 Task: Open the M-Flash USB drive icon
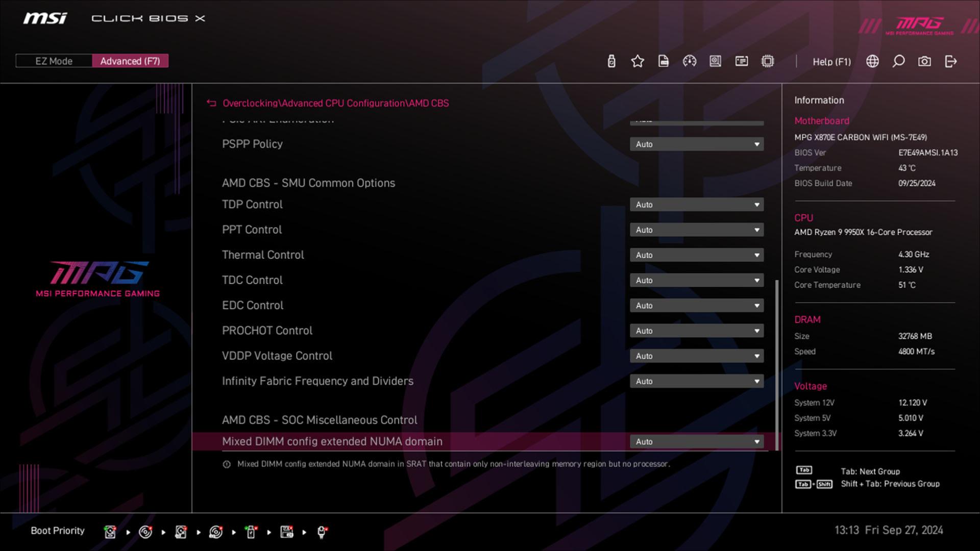pyautogui.click(x=611, y=61)
